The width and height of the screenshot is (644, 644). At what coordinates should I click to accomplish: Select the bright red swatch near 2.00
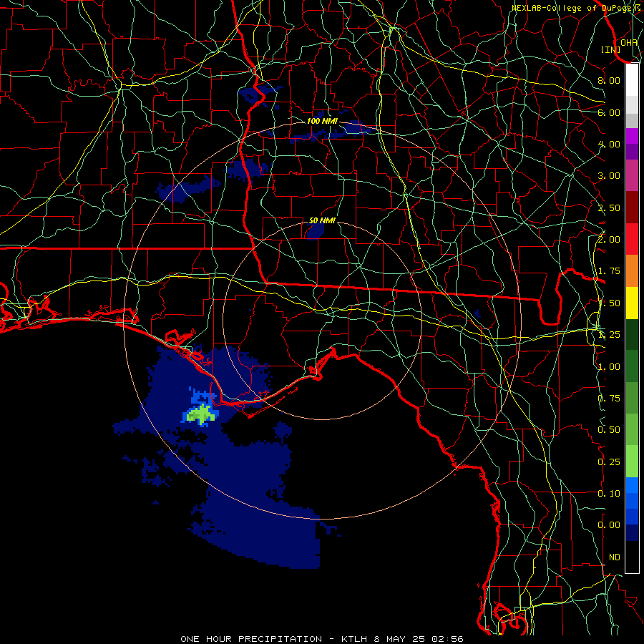(x=632, y=239)
